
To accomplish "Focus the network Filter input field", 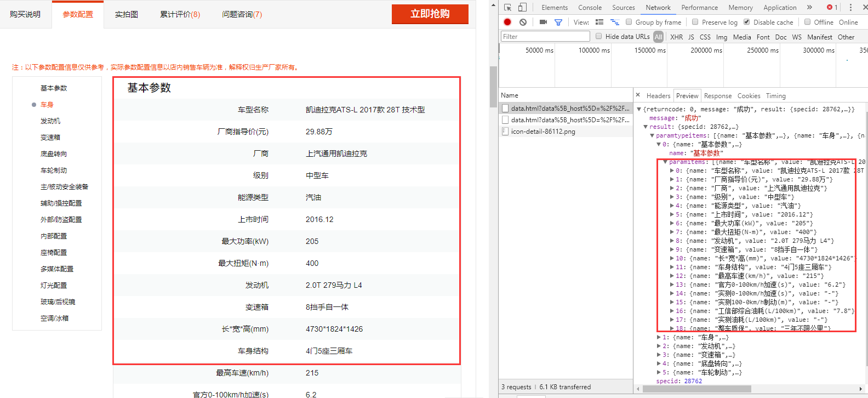I will tap(545, 36).
